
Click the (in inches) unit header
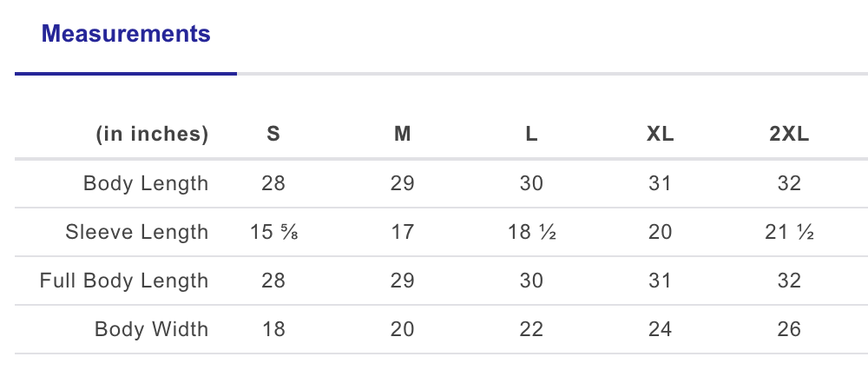point(152,135)
